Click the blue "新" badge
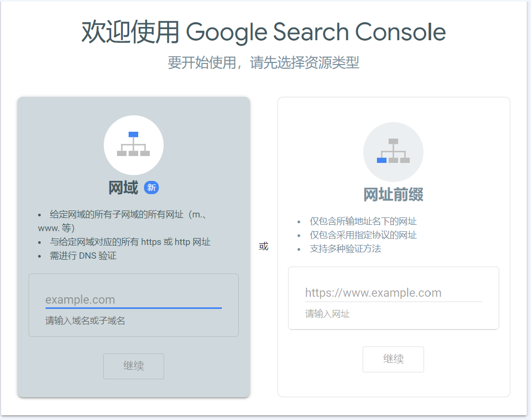 coord(151,188)
